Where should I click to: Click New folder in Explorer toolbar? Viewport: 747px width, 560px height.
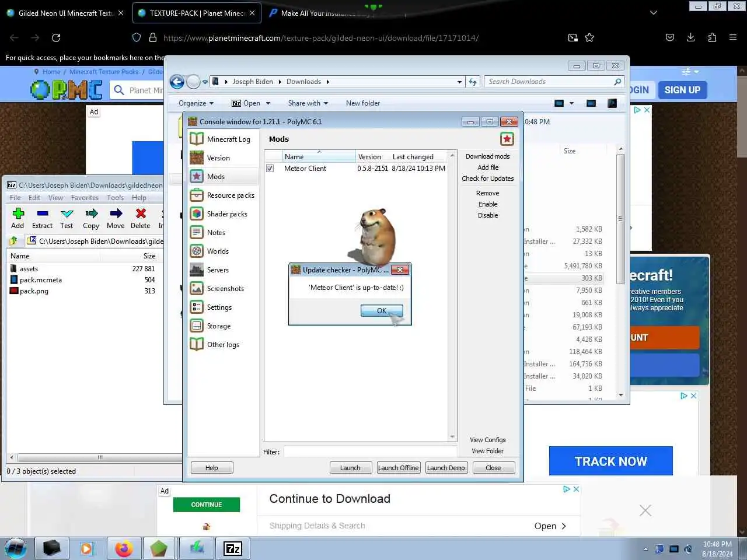click(363, 103)
